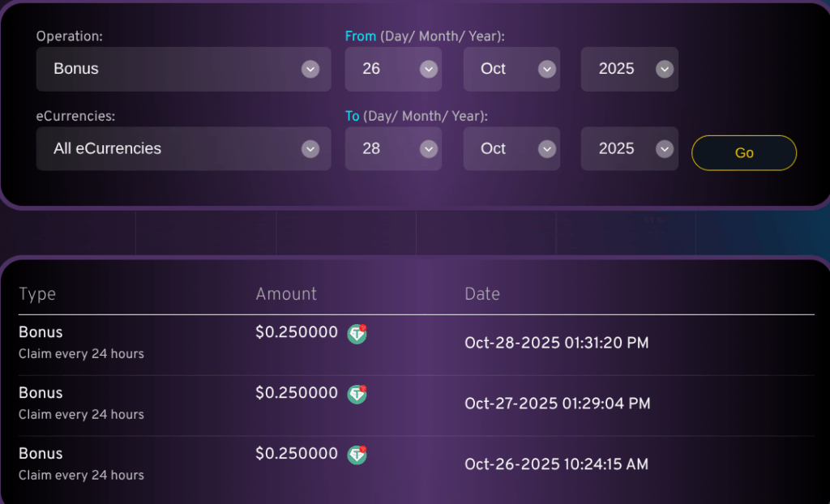This screenshot has height=504, width=830.
Task: Expand the From month Oct dropdown
Action: click(511, 69)
